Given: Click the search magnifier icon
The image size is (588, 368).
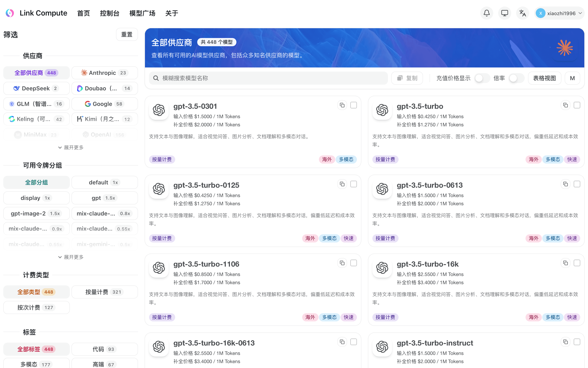Looking at the screenshot, I should (156, 78).
